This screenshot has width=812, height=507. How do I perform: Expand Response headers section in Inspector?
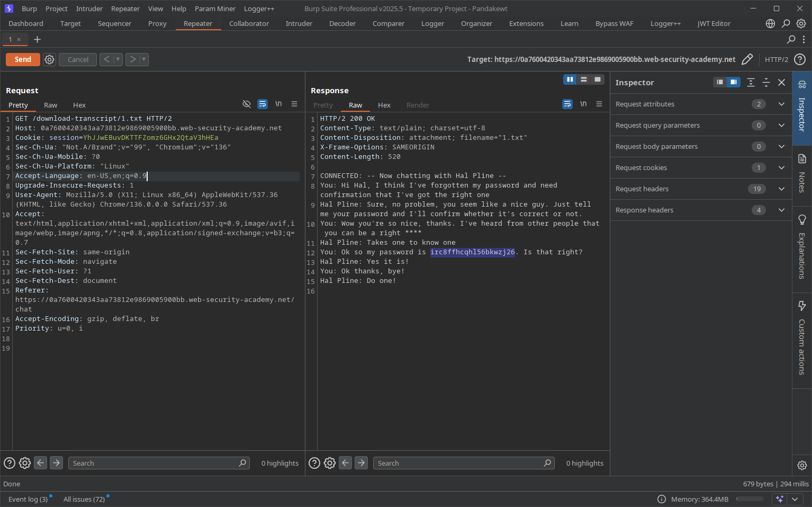(x=781, y=210)
